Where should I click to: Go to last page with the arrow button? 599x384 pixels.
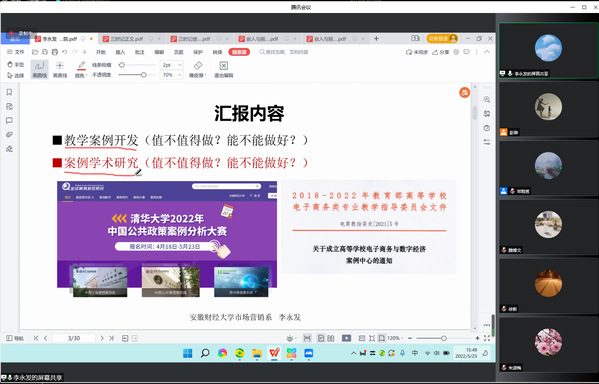[x=112, y=338]
